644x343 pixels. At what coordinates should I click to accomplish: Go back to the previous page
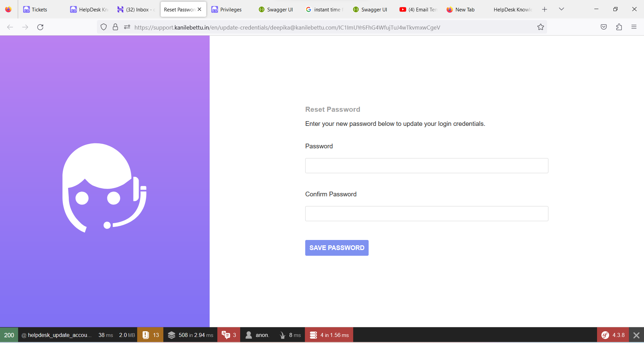point(10,27)
